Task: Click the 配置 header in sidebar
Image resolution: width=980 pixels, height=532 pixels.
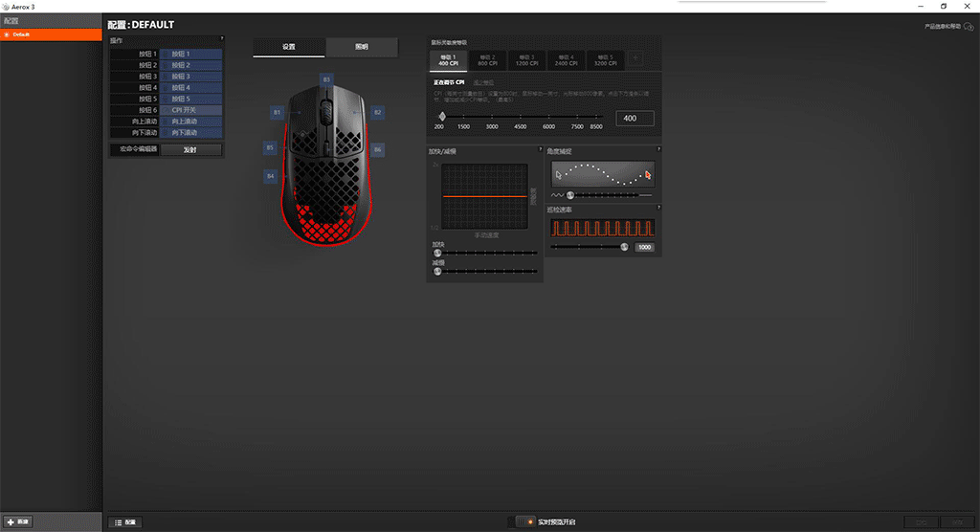Action: click(51, 21)
